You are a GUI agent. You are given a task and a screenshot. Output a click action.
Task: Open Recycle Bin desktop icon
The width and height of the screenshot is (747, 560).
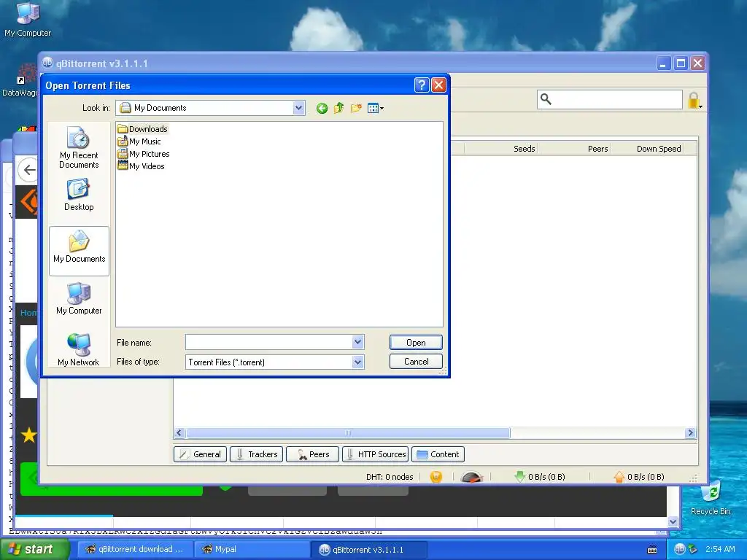[x=711, y=499]
